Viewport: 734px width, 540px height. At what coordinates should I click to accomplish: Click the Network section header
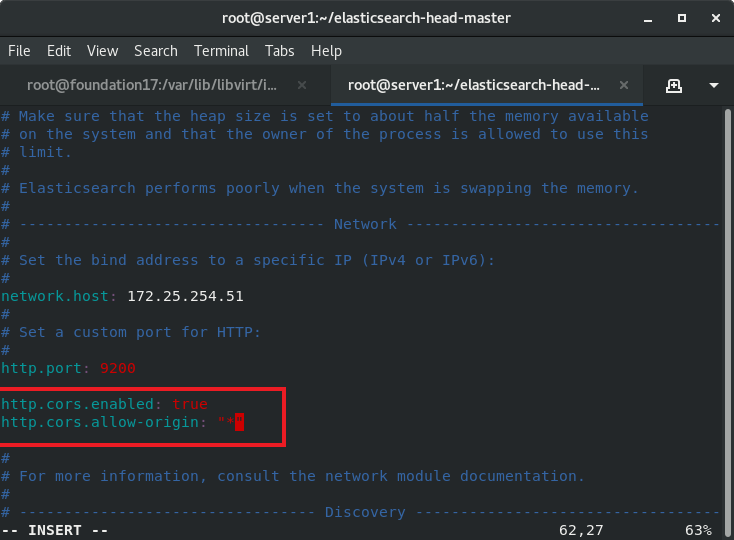pos(365,224)
